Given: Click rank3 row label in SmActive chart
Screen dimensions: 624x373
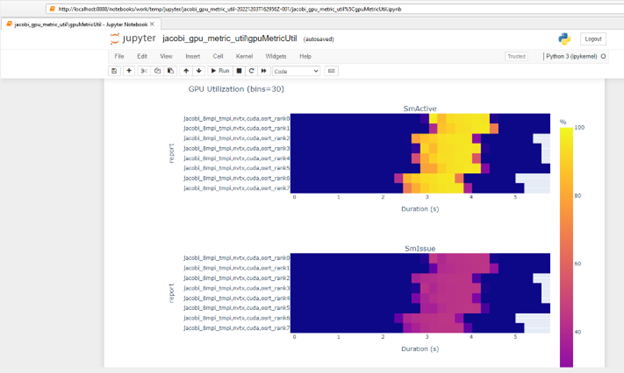Looking at the screenshot, I should [x=236, y=148].
